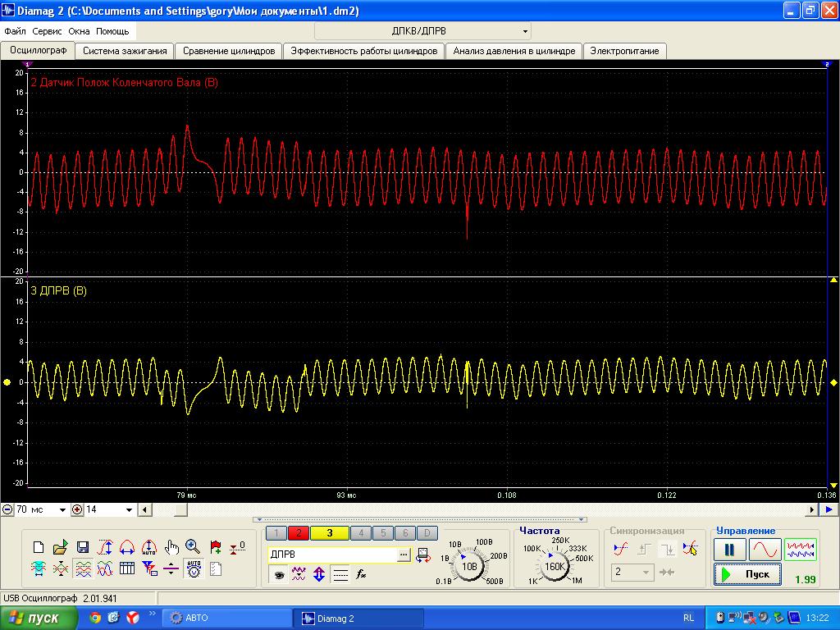Click the new document icon
Viewport: 840px width, 630px height.
(39, 547)
